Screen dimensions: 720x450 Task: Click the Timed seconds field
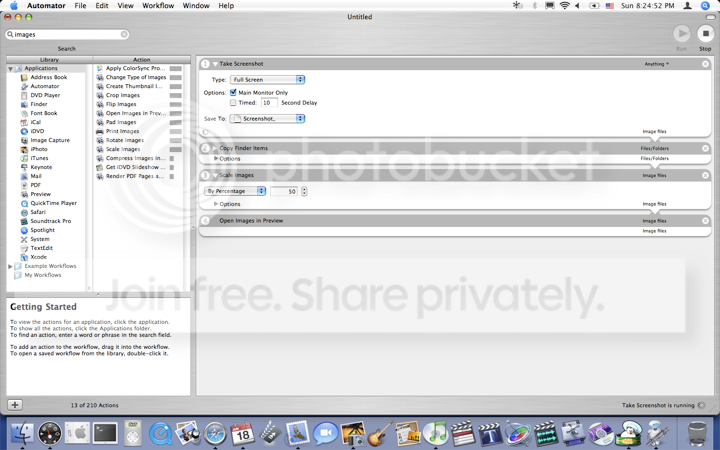point(269,103)
